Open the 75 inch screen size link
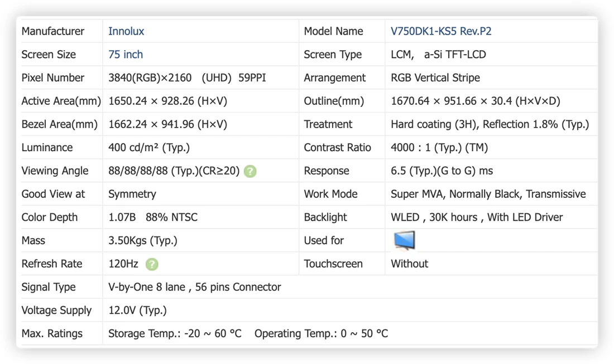The width and height of the screenshot is (614, 364). pyautogui.click(x=125, y=54)
